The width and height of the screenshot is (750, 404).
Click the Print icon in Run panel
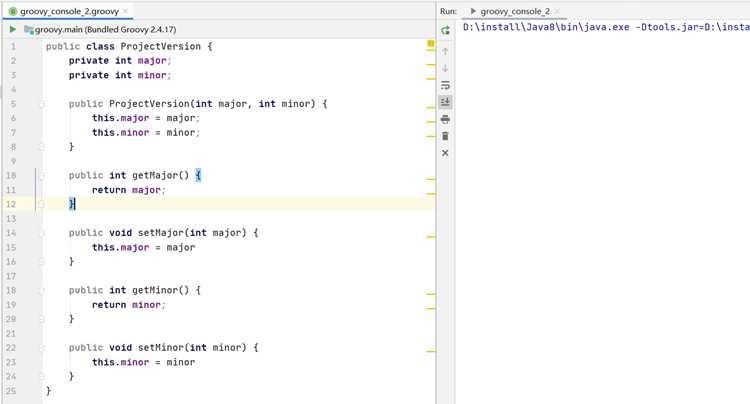(445, 119)
